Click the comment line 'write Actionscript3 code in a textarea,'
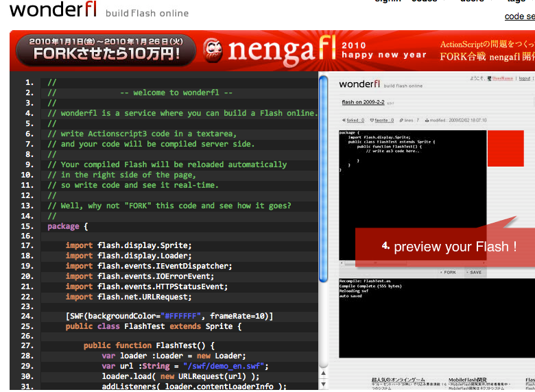Image resolution: width=535 pixels, height=392 pixels. tap(142, 134)
